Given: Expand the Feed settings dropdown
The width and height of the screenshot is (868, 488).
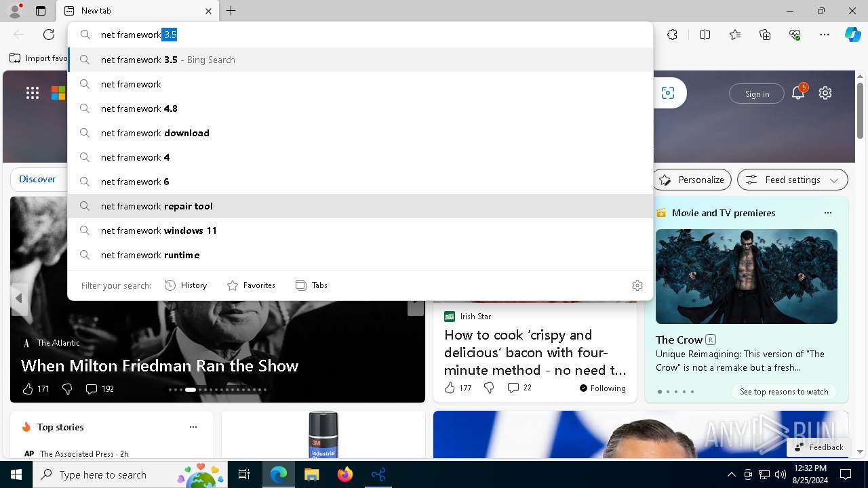Looking at the screenshot, I should [793, 180].
